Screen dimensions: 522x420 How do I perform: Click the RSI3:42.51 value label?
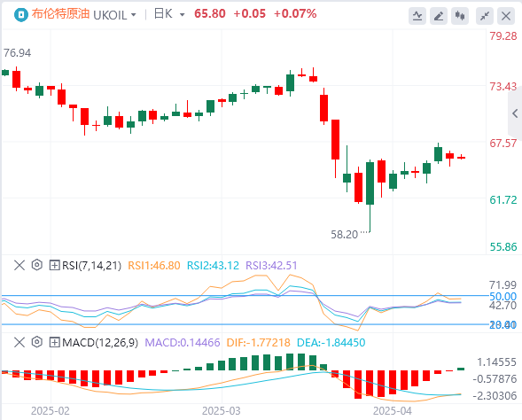tap(271, 266)
